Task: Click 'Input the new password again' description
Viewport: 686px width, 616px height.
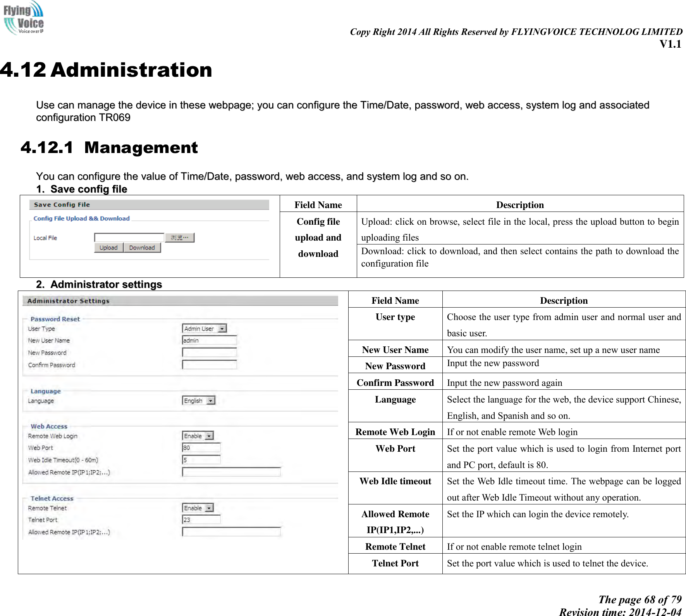Action: click(505, 383)
